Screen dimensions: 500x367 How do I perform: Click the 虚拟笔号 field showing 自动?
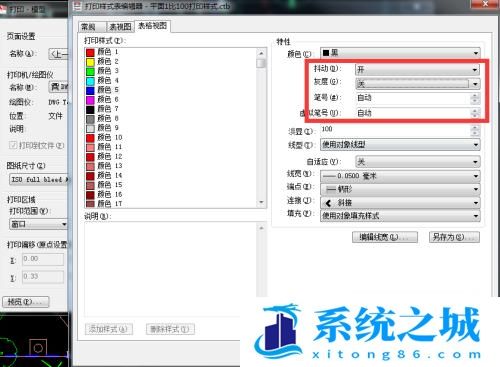point(413,113)
